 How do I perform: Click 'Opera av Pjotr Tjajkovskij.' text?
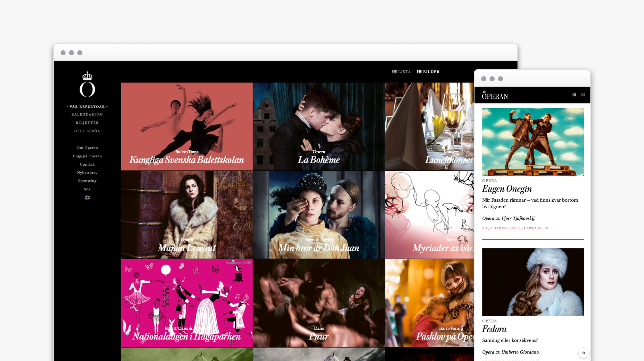point(509,218)
